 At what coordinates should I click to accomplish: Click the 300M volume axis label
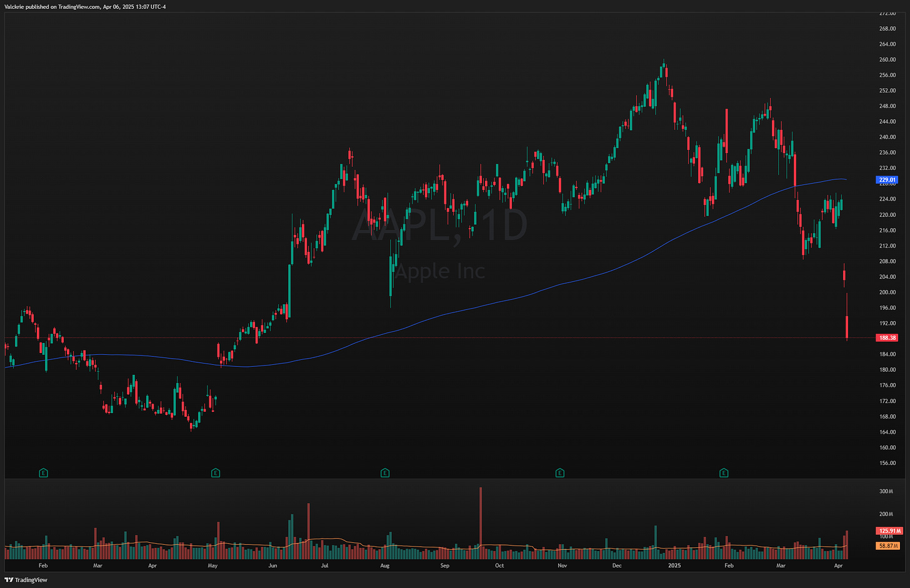(x=886, y=491)
